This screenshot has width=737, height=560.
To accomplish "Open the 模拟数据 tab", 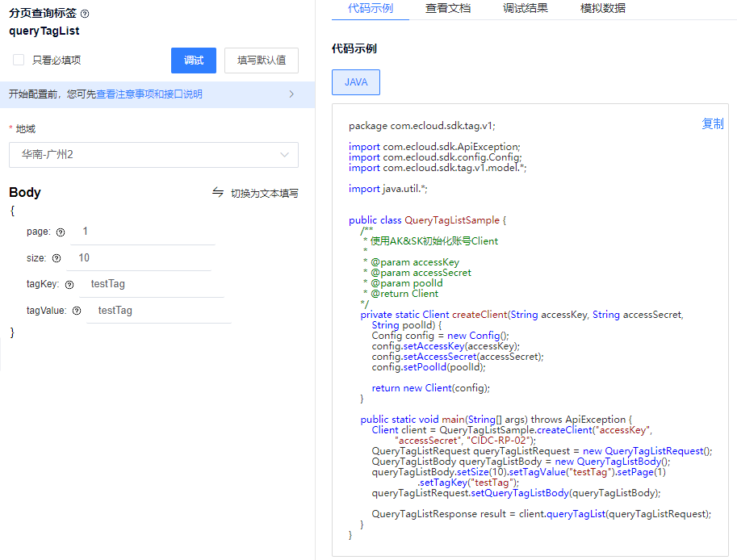I will [x=603, y=8].
